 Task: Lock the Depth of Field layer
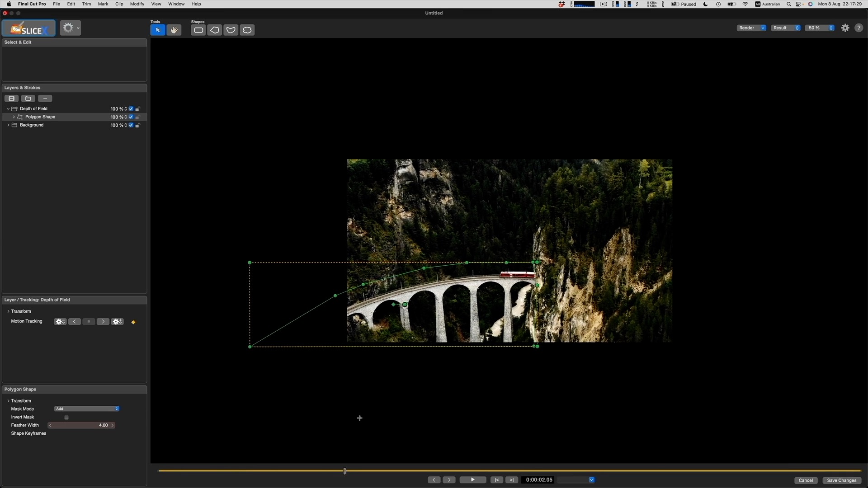[138, 109]
